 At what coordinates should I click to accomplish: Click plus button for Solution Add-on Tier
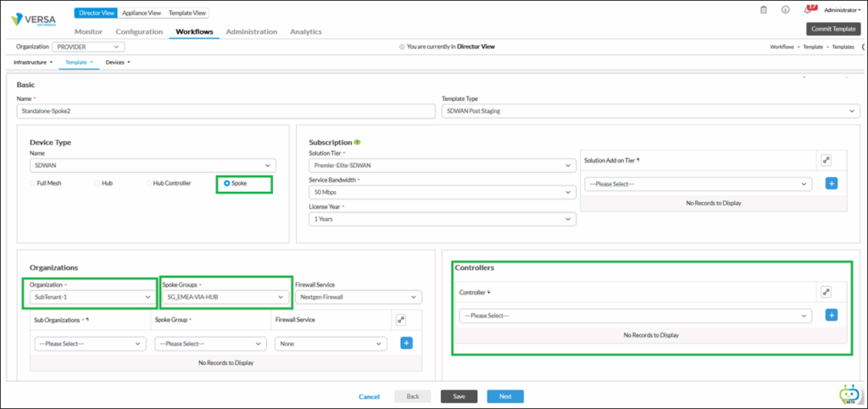coord(831,183)
